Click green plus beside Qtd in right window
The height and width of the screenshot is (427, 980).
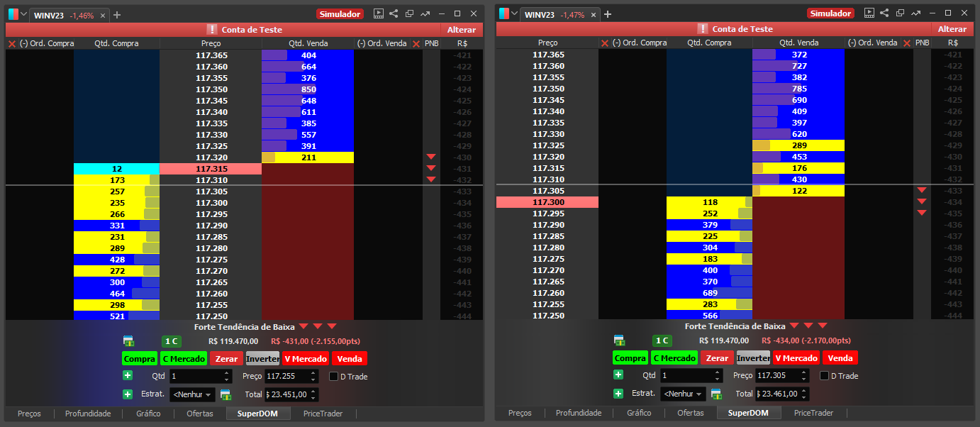pyautogui.click(x=618, y=375)
